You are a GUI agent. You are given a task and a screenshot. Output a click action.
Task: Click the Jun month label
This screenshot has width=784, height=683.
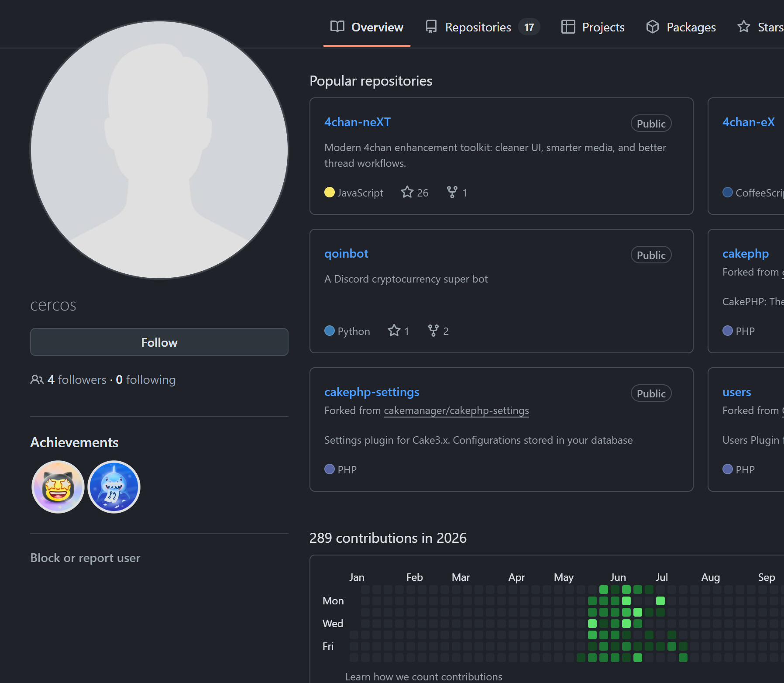pyautogui.click(x=618, y=577)
